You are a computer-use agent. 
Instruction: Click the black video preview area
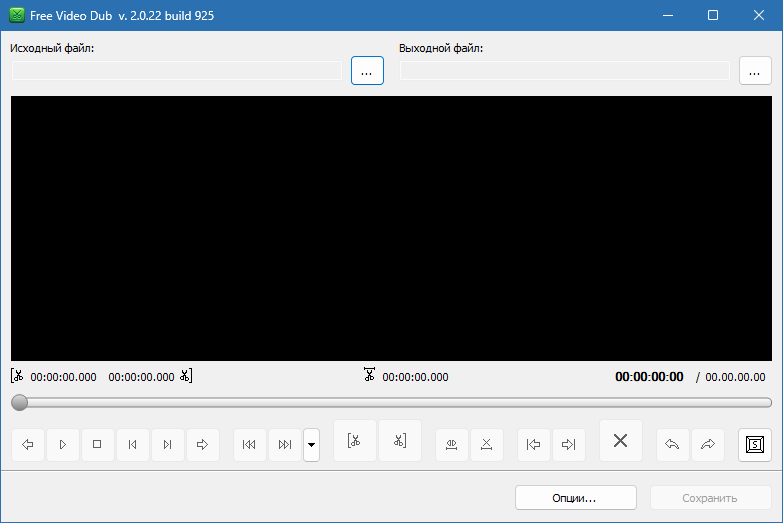coord(392,228)
